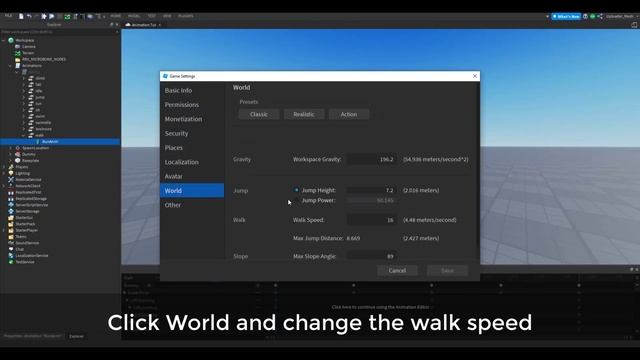Click the Walk Speed input field

click(x=371, y=220)
